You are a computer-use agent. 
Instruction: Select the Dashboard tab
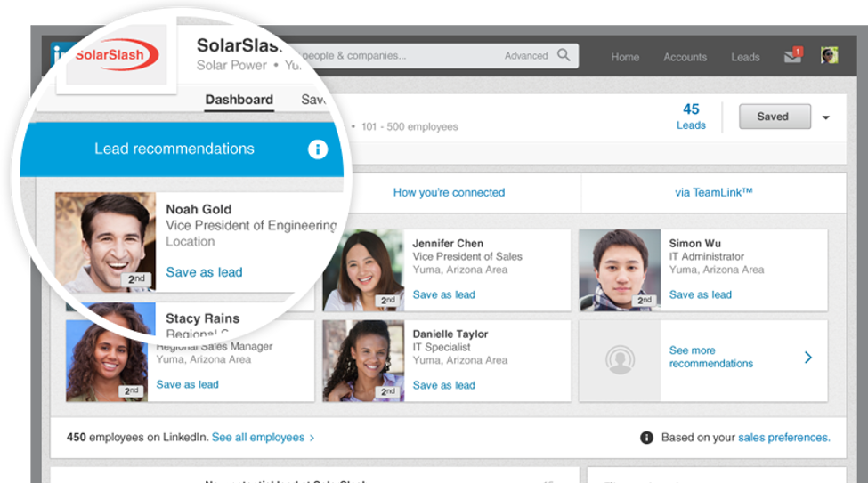pos(239,100)
